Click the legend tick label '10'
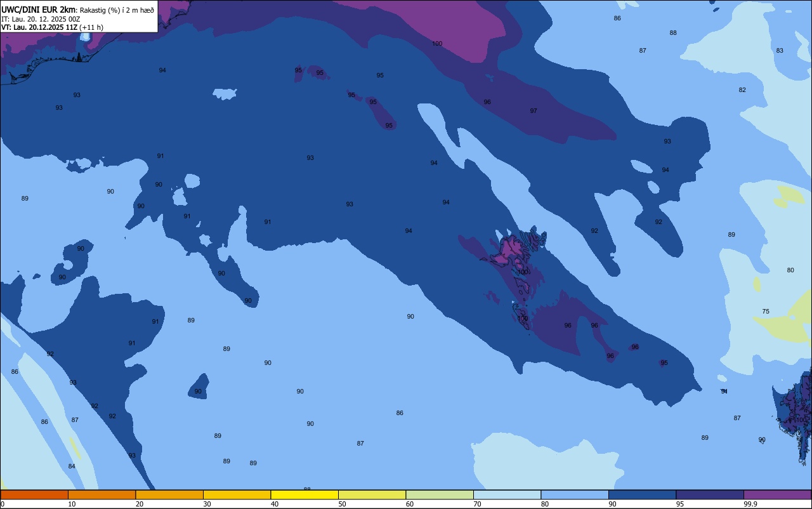Screen dimensions: 812x509 [x=72, y=504]
